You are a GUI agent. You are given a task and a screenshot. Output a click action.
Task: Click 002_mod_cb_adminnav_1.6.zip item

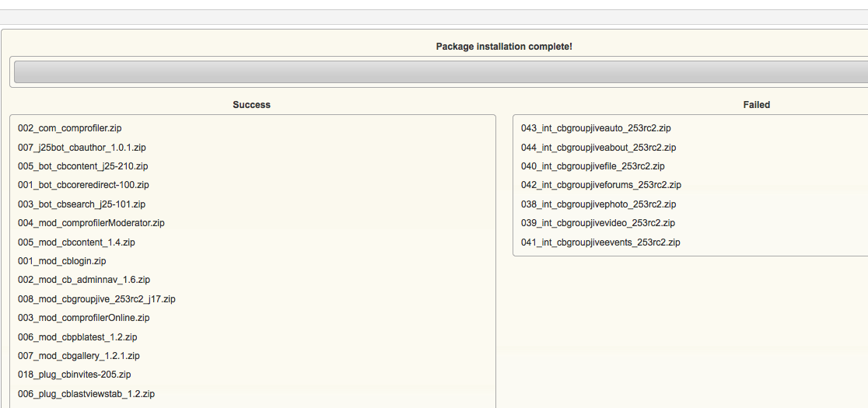tap(84, 280)
